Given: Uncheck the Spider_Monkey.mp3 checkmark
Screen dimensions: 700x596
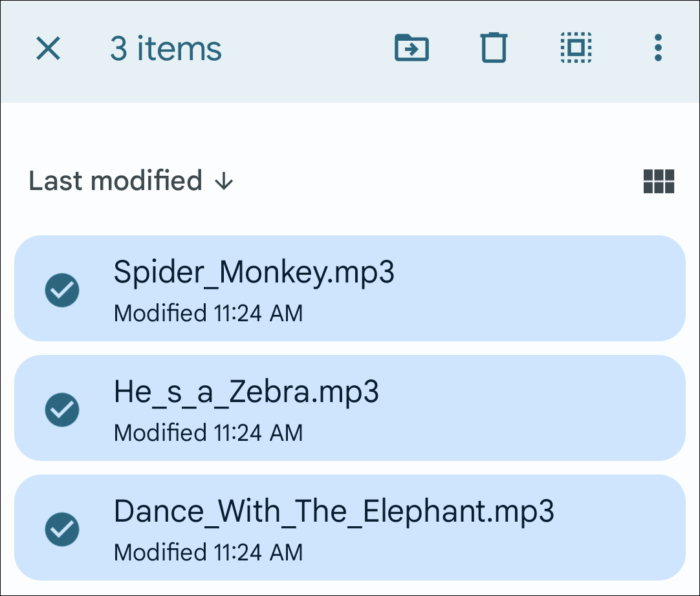Looking at the screenshot, I should [x=62, y=290].
